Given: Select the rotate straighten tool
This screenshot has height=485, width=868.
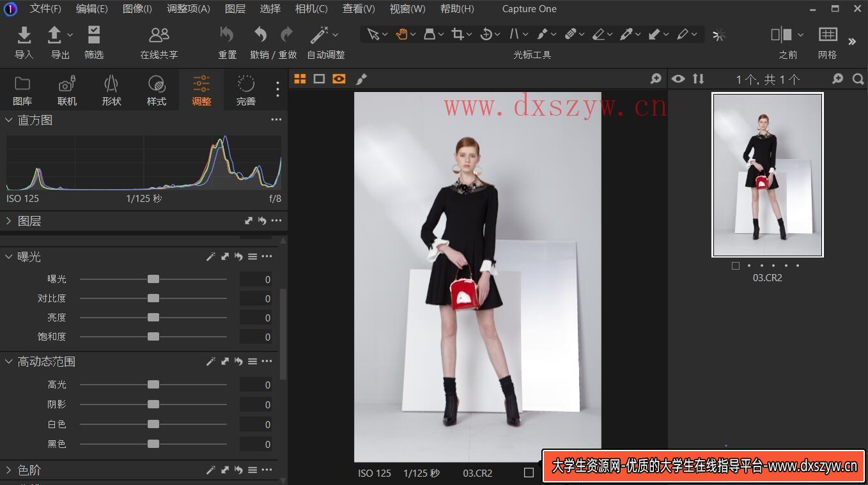Looking at the screenshot, I should coord(486,35).
